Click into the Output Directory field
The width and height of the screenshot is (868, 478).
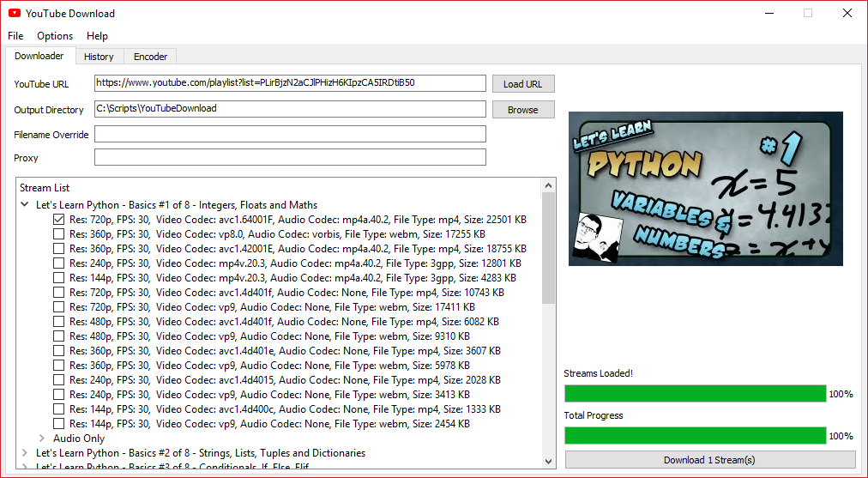pos(290,109)
